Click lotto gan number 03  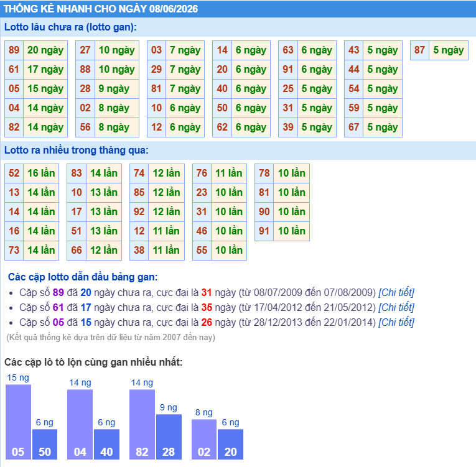click(x=156, y=50)
